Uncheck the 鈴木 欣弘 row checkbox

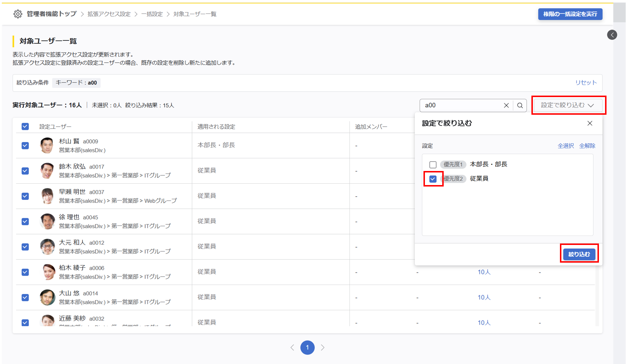(x=25, y=171)
